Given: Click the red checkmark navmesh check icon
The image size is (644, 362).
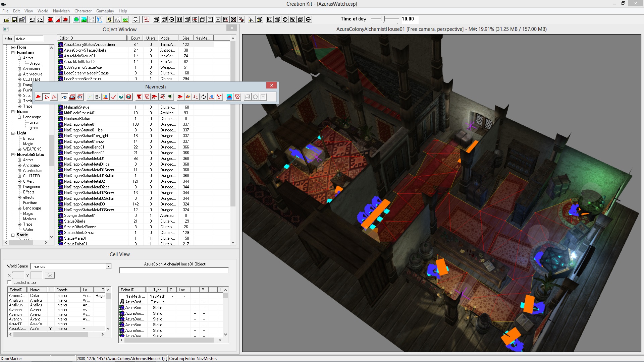Looking at the screenshot, I should tap(113, 97).
